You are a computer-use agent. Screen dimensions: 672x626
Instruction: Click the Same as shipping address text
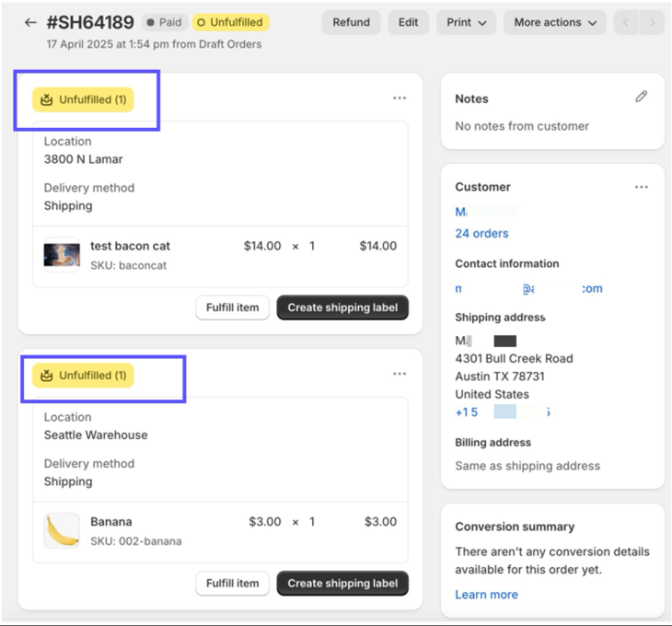tap(527, 466)
